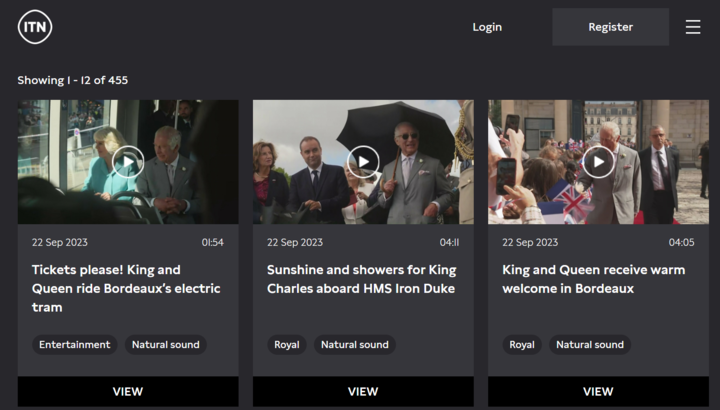Click the 'Showing 1 - 12 of 455' text

pyautogui.click(x=73, y=80)
